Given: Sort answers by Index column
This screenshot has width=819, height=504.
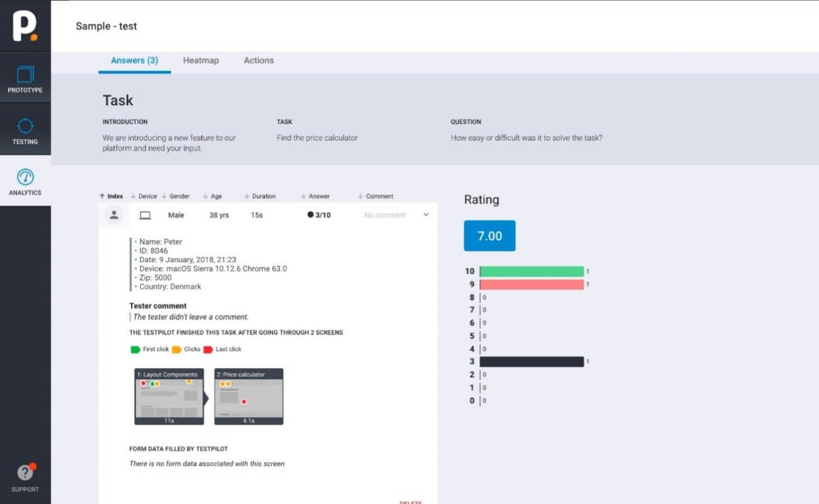Looking at the screenshot, I should click(x=112, y=196).
